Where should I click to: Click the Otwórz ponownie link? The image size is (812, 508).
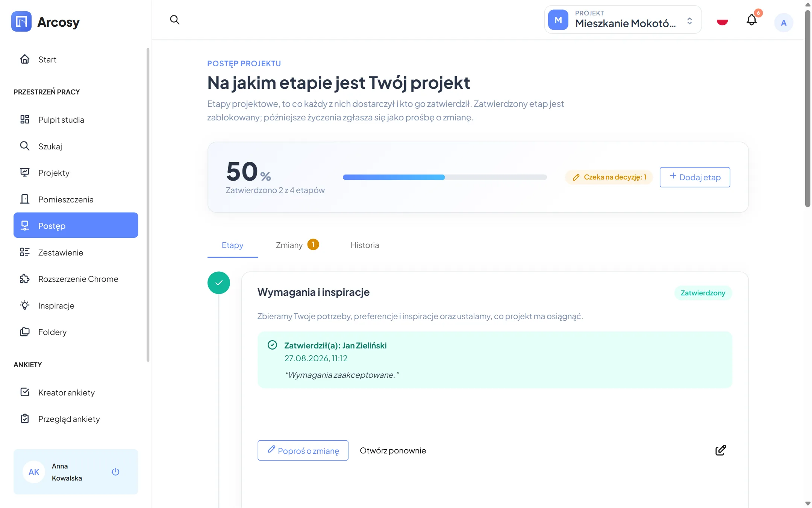coord(393,450)
